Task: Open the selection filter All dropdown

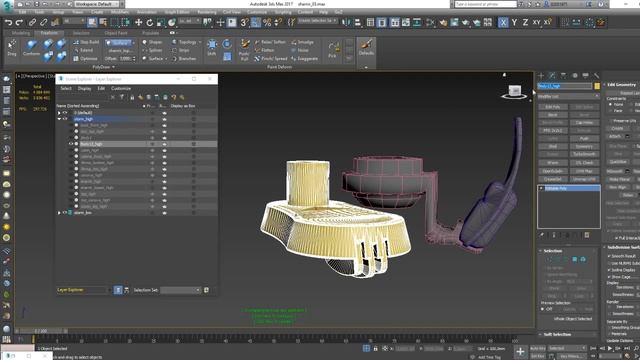Action: (74, 21)
